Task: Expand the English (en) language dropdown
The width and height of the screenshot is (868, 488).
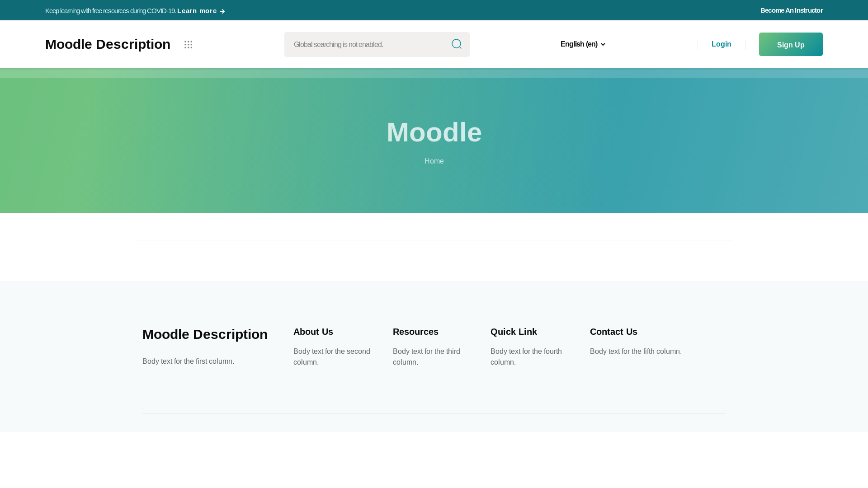Action: [583, 44]
